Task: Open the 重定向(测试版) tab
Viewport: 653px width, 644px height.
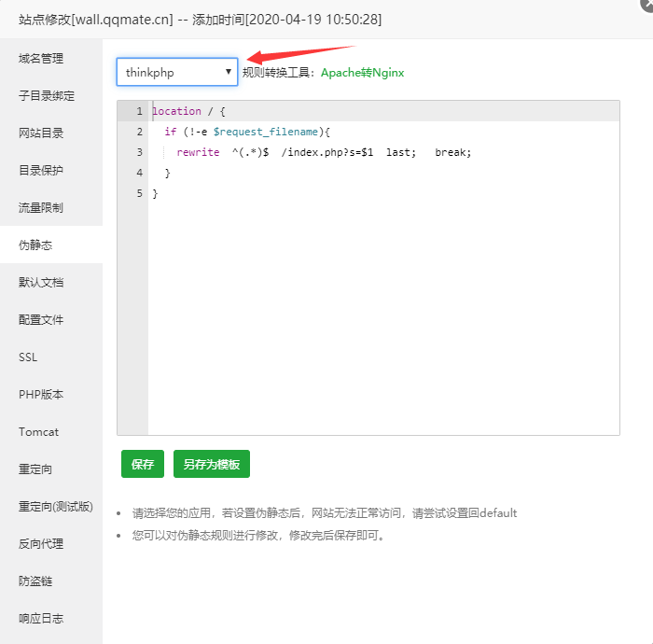Action: [x=56, y=506]
